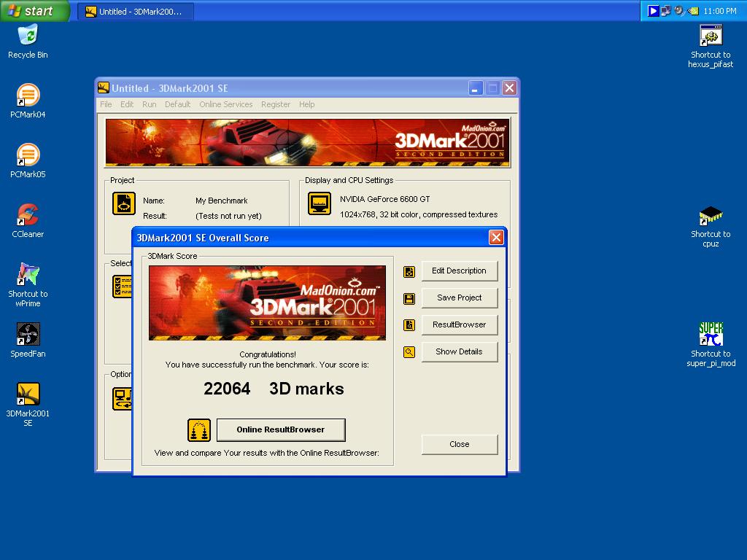Click the green NVIDIA tray icon
Screen dimensions: 747x560
tap(693, 11)
